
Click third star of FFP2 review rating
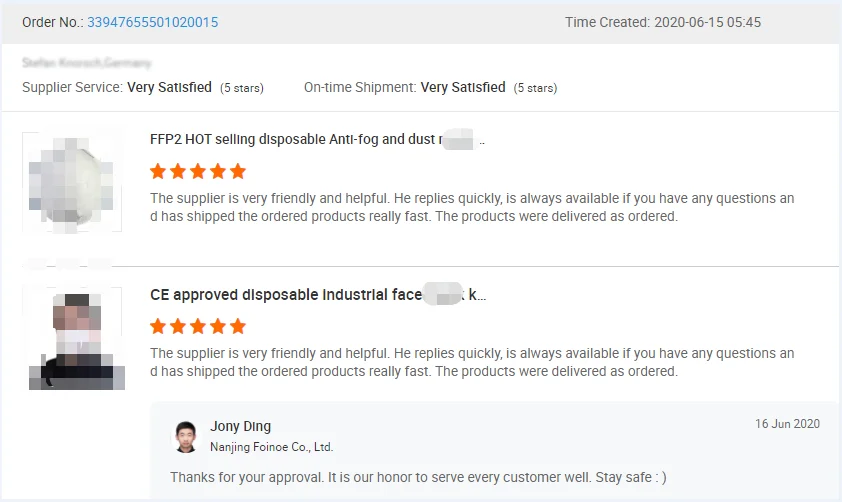198,171
